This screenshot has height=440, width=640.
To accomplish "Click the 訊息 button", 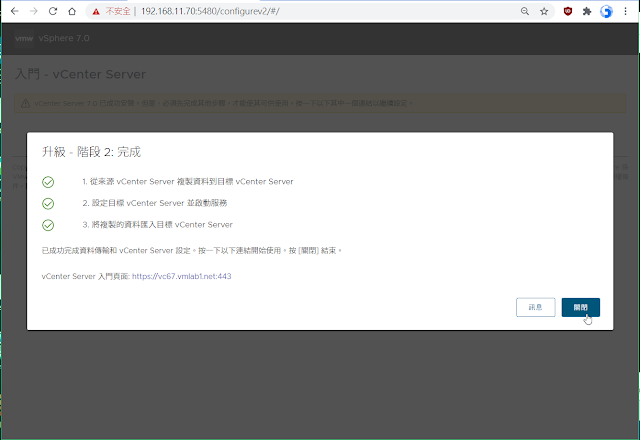I will coord(536,307).
